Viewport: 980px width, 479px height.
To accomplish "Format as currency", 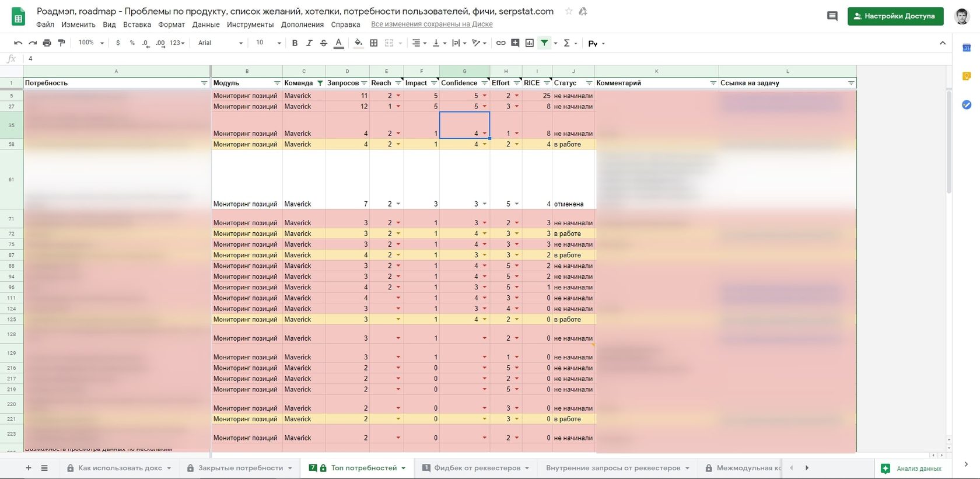I will click(118, 43).
